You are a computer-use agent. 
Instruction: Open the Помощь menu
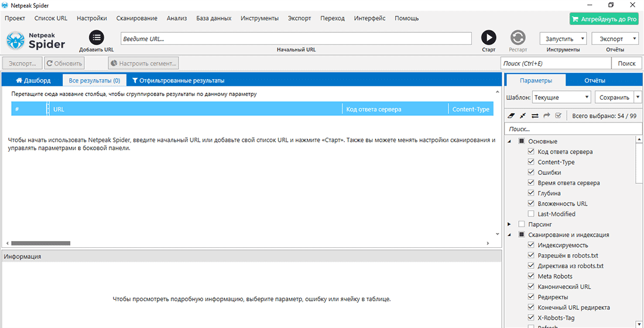(407, 18)
